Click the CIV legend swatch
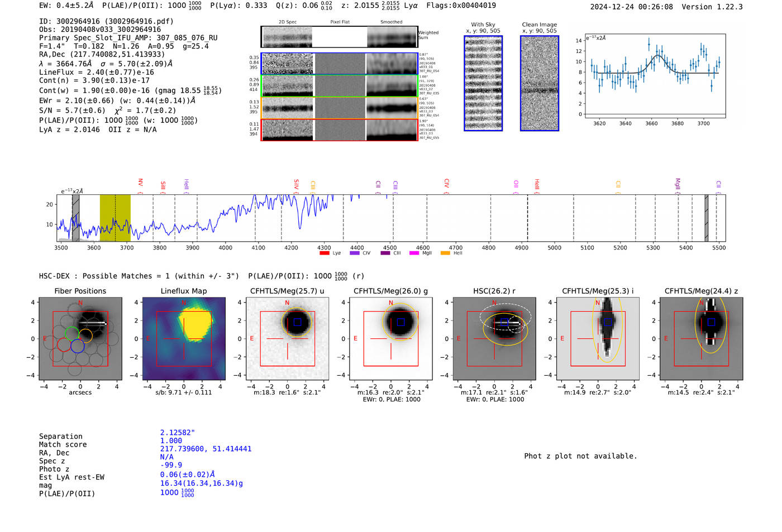 pyautogui.click(x=354, y=253)
